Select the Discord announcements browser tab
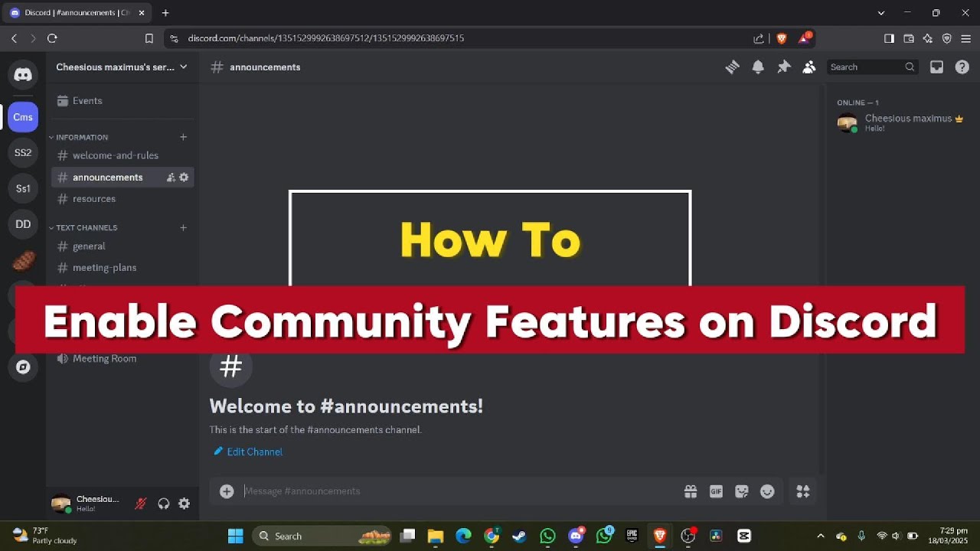The width and height of the screenshot is (980, 551). [77, 13]
